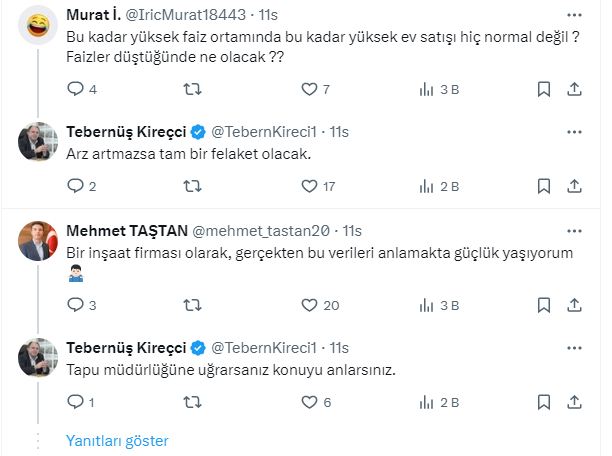Click 'Yanıtları göster' to show replies

(117, 440)
